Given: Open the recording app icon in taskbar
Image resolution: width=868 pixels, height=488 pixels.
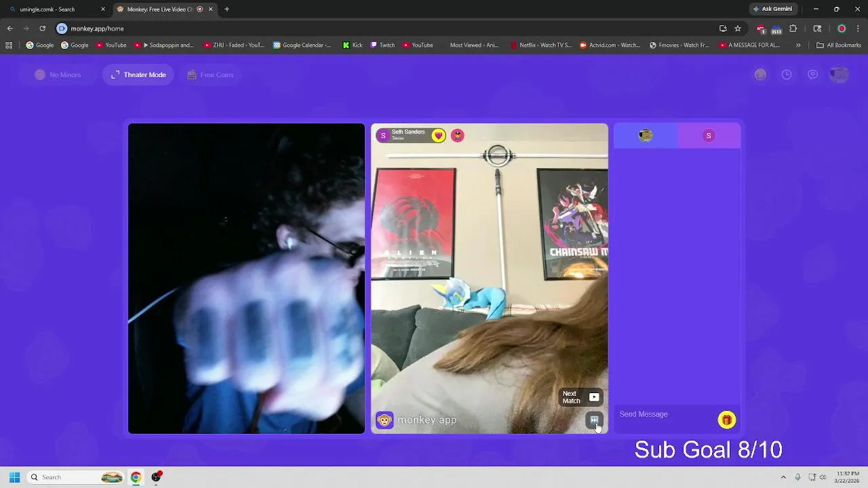Looking at the screenshot, I should pyautogui.click(x=157, y=477).
